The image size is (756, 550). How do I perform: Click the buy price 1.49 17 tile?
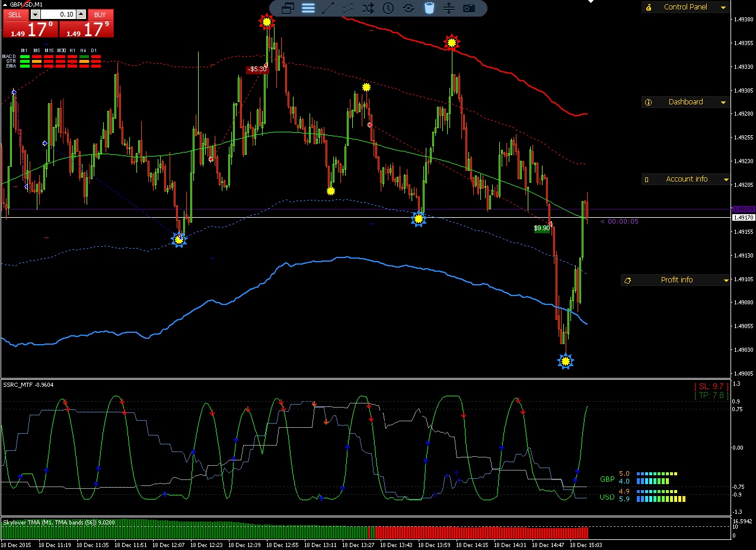coord(86,29)
